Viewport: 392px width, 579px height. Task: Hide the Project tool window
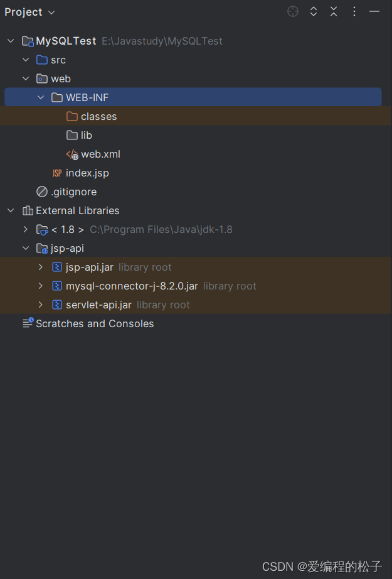pos(374,11)
